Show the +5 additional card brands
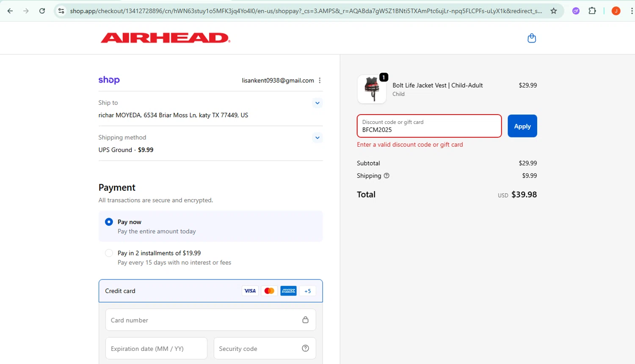The width and height of the screenshot is (635, 364). tap(308, 291)
